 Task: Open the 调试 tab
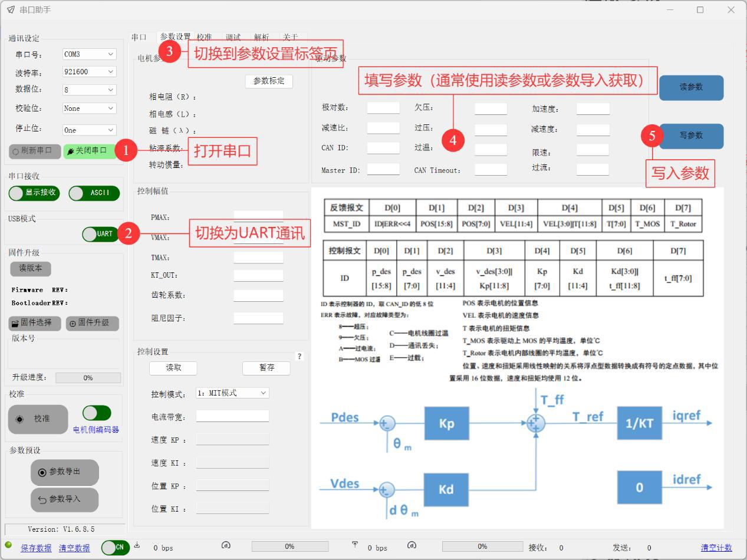click(233, 37)
